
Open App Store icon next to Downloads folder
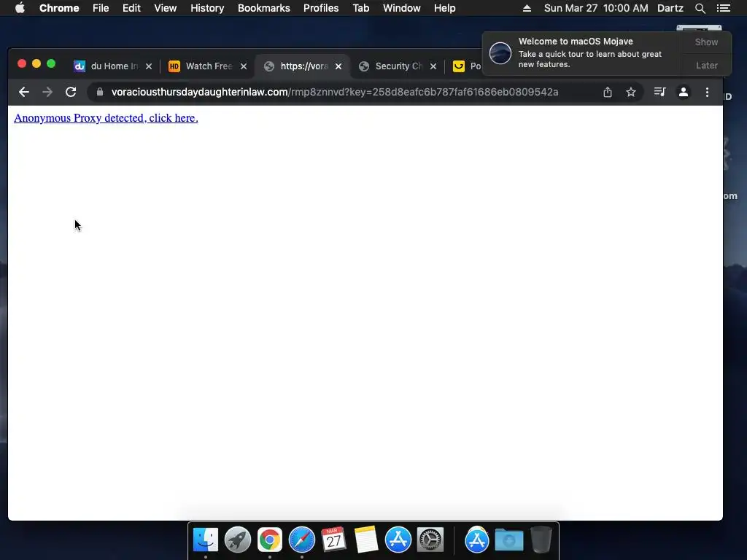477,540
